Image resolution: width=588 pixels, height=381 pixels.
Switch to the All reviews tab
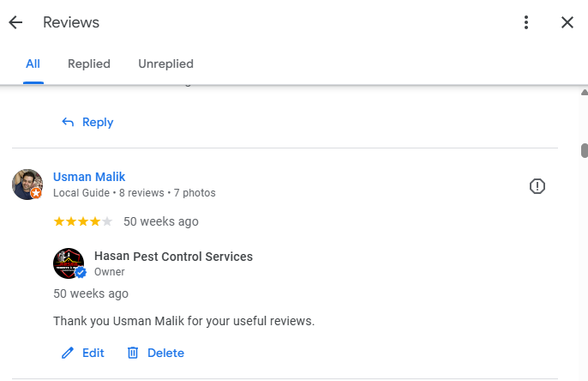pyautogui.click(x=33, y=63)
